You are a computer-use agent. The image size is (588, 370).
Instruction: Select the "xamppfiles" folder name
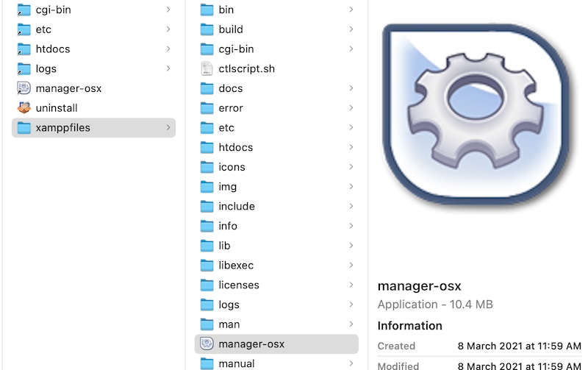[x=63, y=128]
